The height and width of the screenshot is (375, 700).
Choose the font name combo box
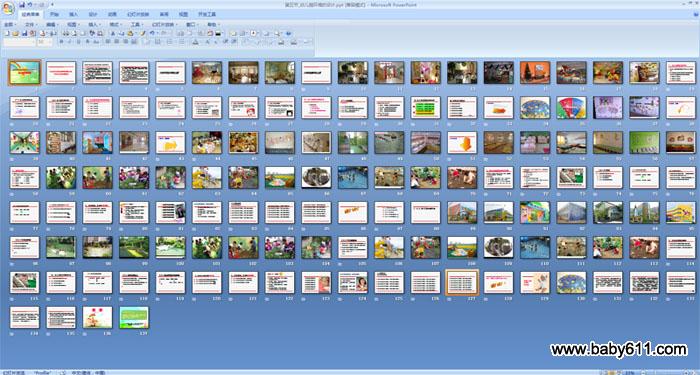click(x=19, y=42)
